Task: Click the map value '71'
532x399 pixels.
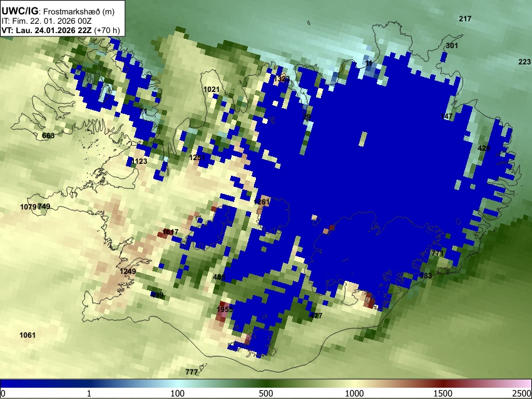Action: [143, 111]
